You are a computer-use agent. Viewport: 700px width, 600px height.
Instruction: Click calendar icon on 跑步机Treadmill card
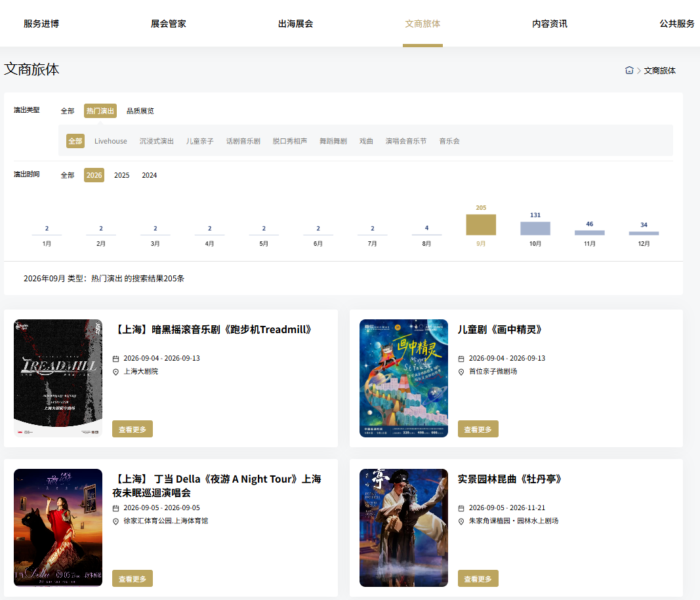tap(115, 359)
